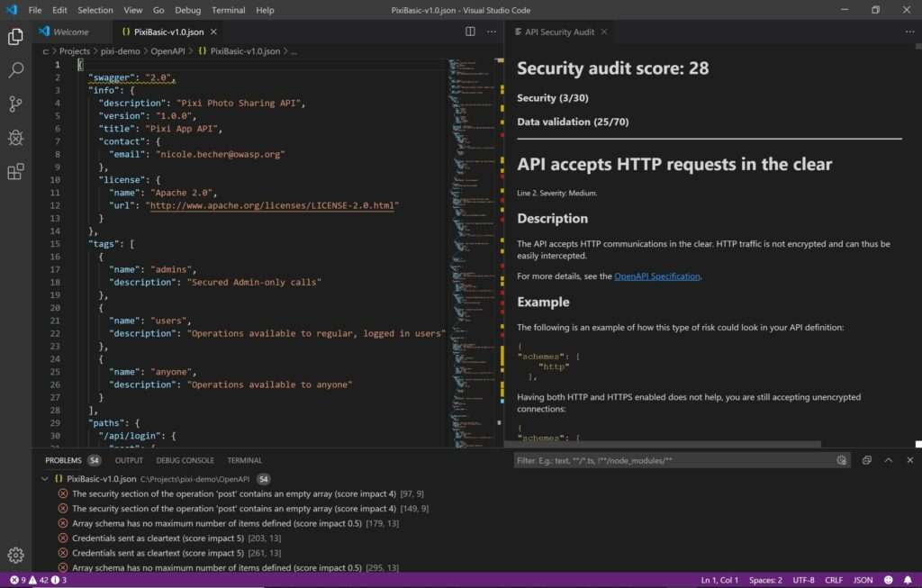Viewport: 922px width, 588px height.
Task: Open the audit panel ellipsis menu
Action: pos(910,31)
